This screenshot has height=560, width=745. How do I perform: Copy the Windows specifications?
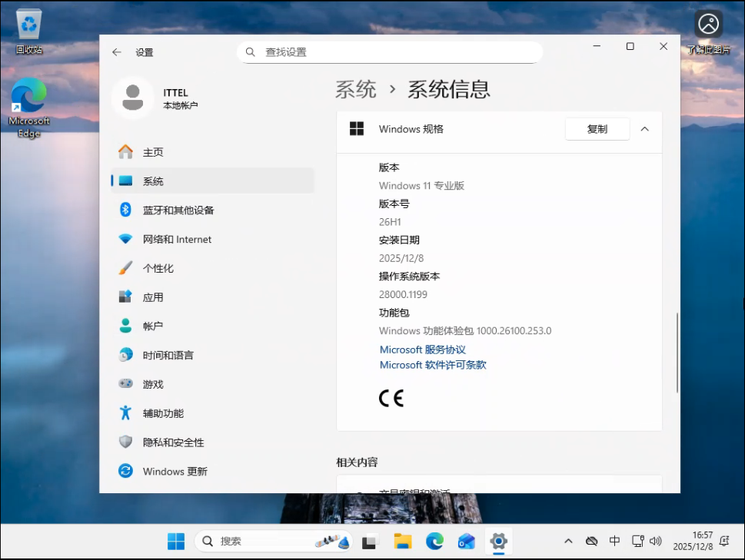[x=597, y=129]
